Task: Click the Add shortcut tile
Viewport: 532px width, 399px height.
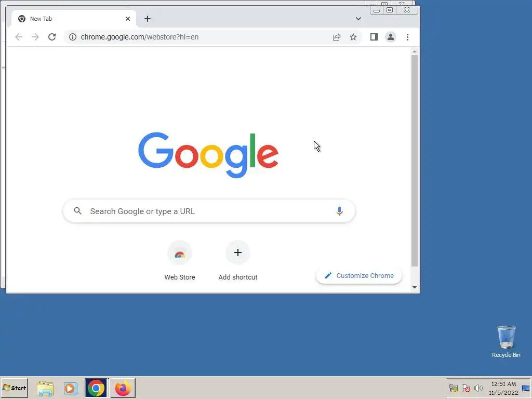Action: [x=238, y=261]
